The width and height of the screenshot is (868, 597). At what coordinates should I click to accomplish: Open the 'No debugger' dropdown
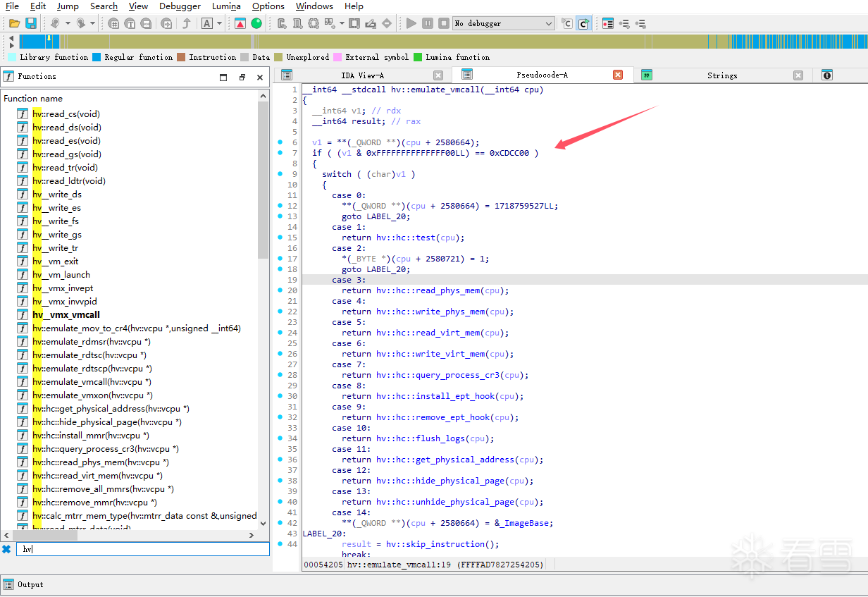(503, 23)
